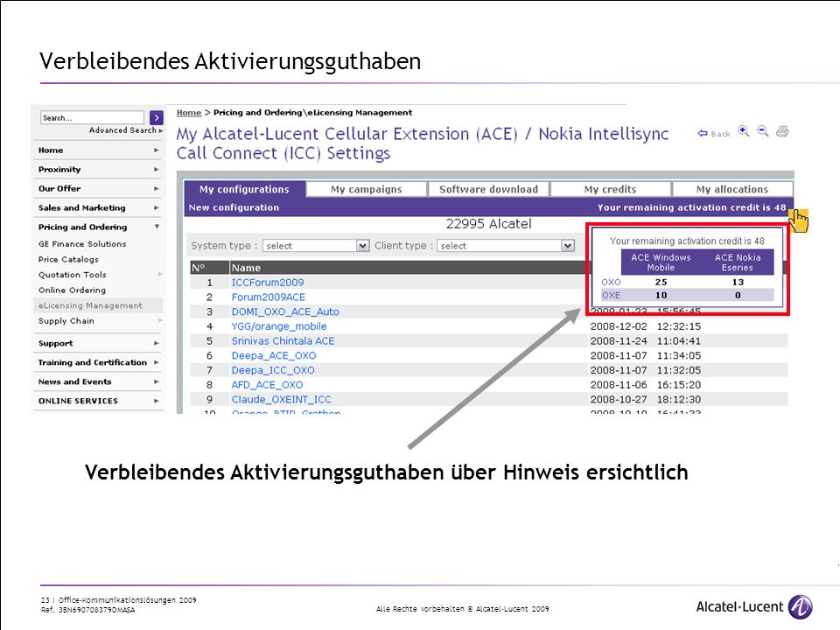Click the print page icon

pos(782,131)
